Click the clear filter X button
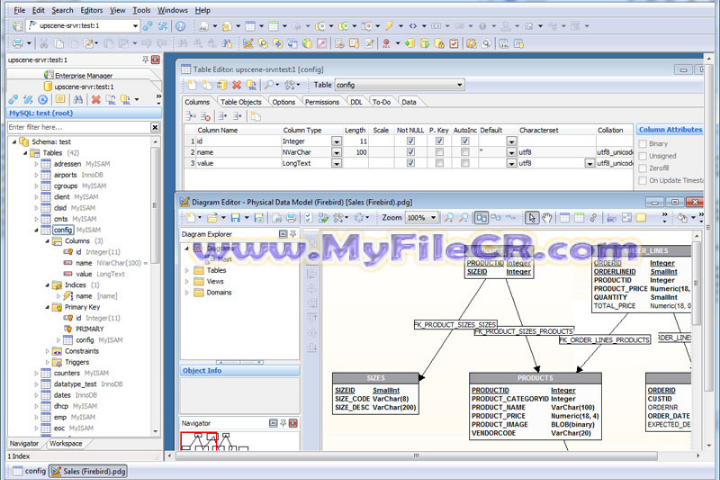The width and height of the screenshot is (720, 480). click(x=155, y=127)
